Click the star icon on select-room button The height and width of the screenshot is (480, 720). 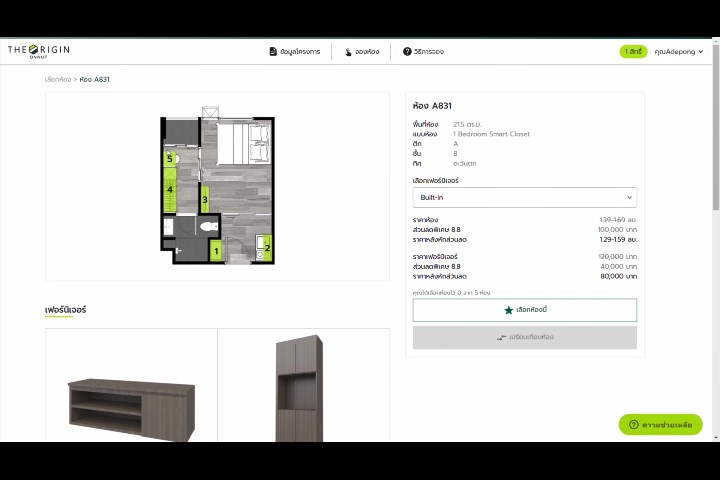point(508,310)
